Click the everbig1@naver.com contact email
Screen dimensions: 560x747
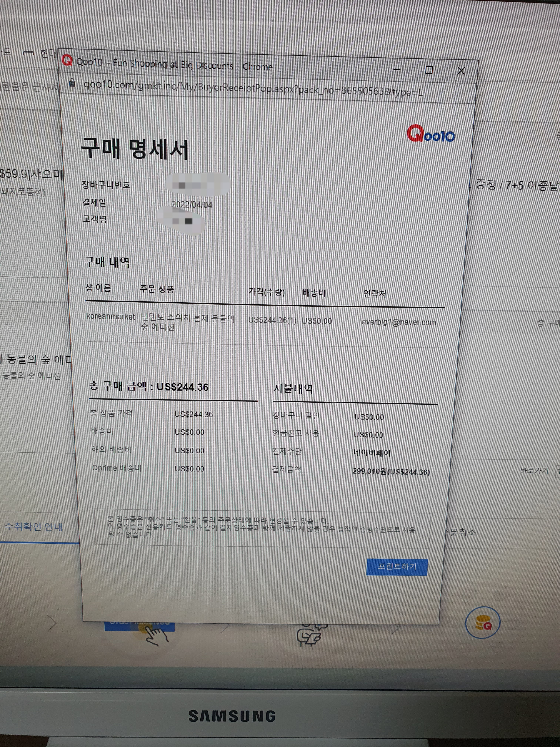(398, 322)
